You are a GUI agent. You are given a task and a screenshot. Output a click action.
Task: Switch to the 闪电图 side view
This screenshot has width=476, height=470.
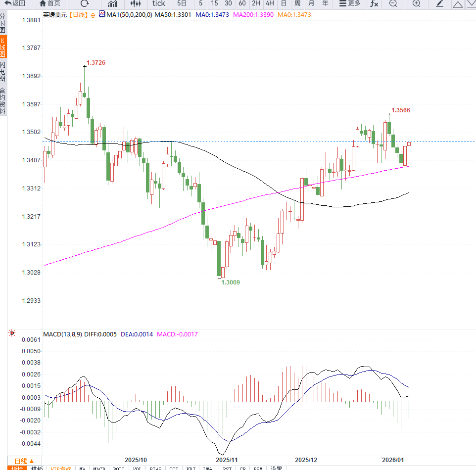pos(3,72)
